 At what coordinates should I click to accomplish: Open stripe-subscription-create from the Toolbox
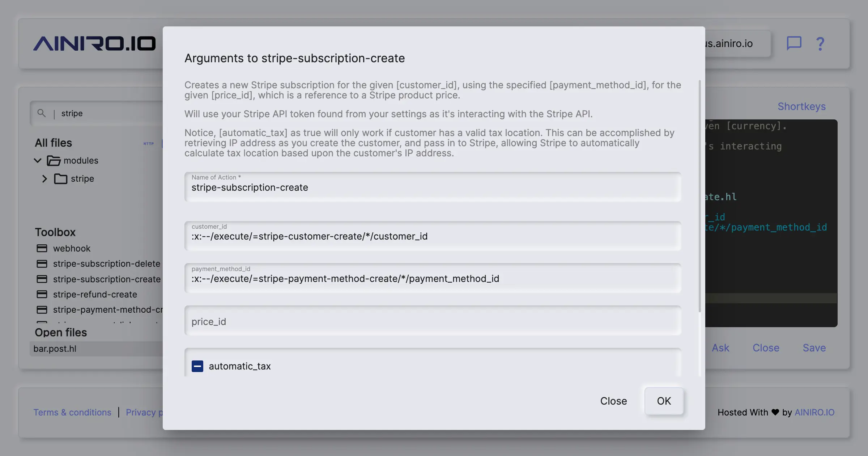(106, 279)
